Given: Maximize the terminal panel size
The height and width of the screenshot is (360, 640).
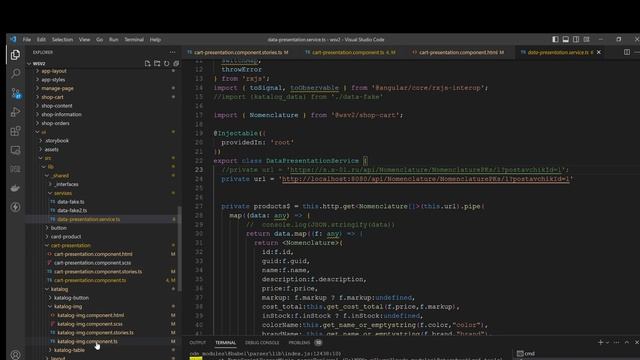Looking at the screenshot, I should [627, 342].
